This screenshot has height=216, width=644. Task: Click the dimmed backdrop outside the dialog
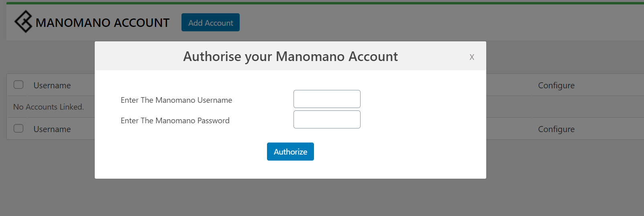click(321, 197)
